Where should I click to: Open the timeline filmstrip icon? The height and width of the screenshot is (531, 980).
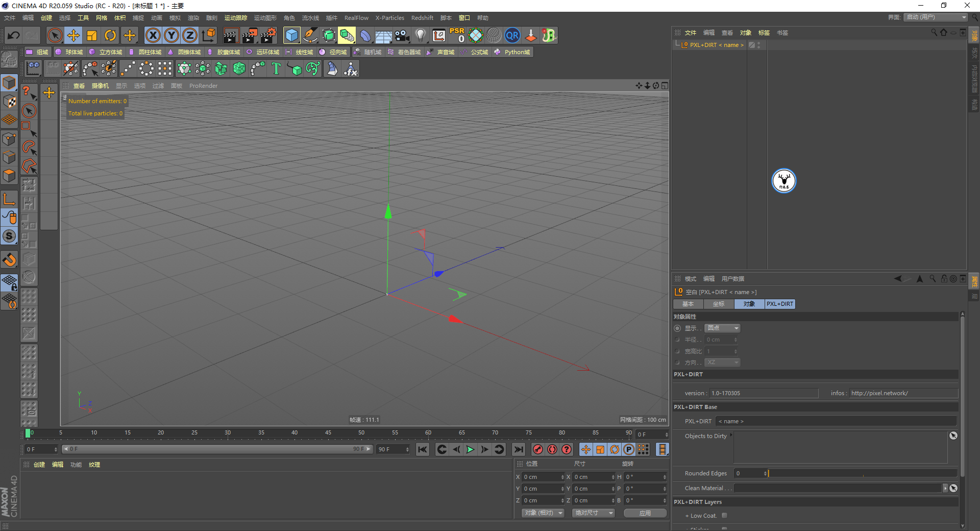(662, 449)
